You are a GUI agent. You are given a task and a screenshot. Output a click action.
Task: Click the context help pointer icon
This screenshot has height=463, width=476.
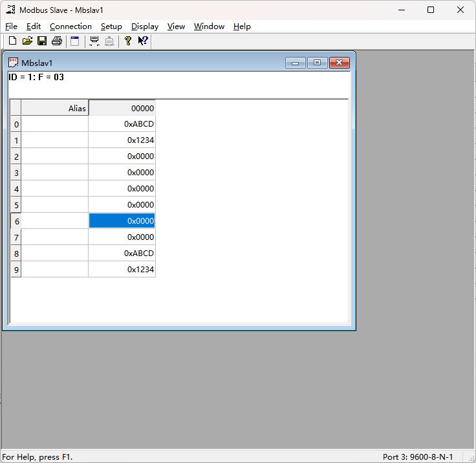pyautogui.click(x=143, y=41)
